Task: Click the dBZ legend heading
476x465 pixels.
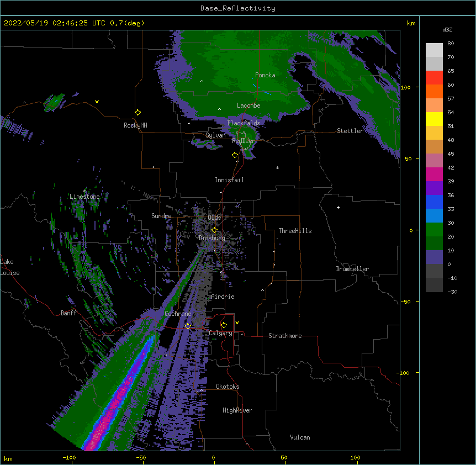Action: click(x=447, y=30)
